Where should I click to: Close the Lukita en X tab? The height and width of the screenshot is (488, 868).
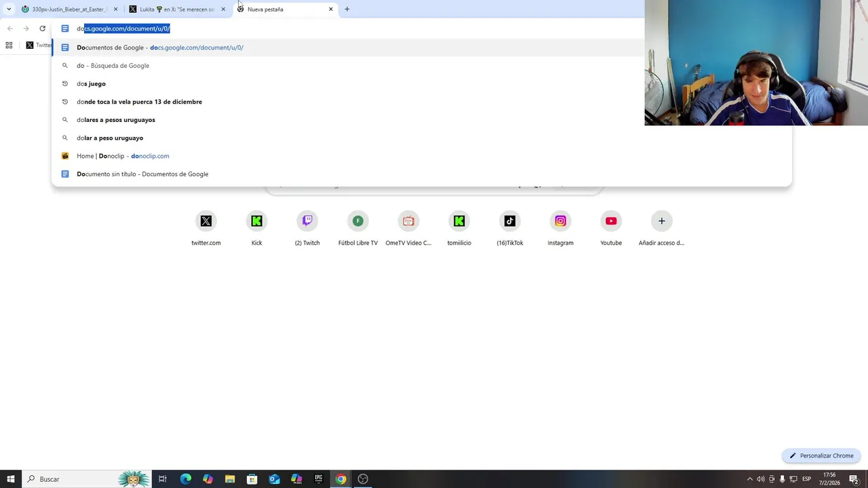[x=223, y=9]
